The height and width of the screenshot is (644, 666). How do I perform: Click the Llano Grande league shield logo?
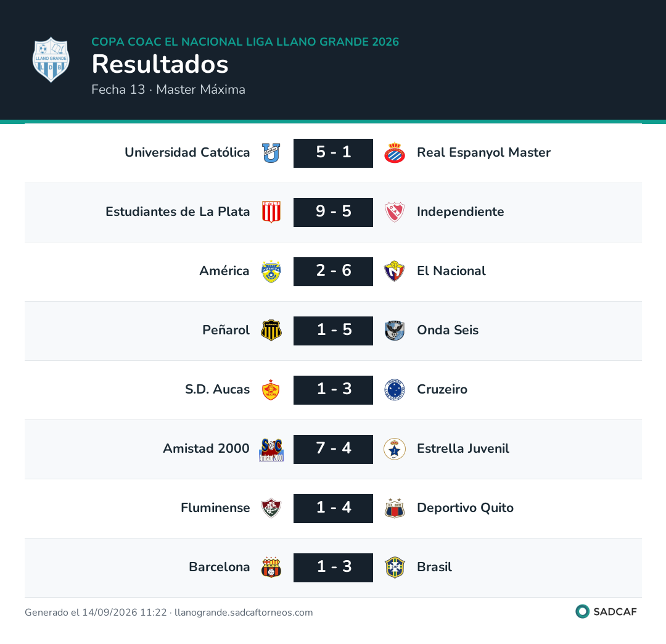click(x=51, y=59)
